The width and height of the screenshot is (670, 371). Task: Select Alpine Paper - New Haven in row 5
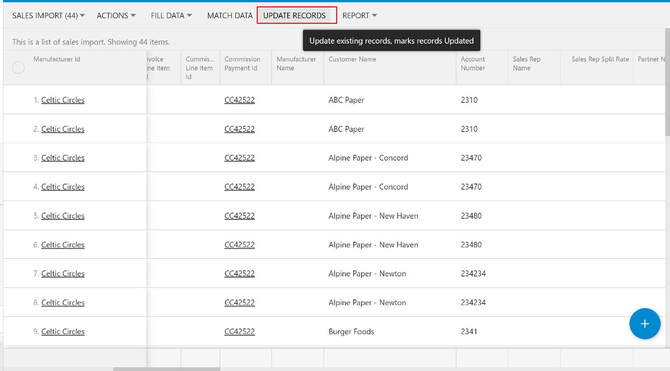coord(373,216)
